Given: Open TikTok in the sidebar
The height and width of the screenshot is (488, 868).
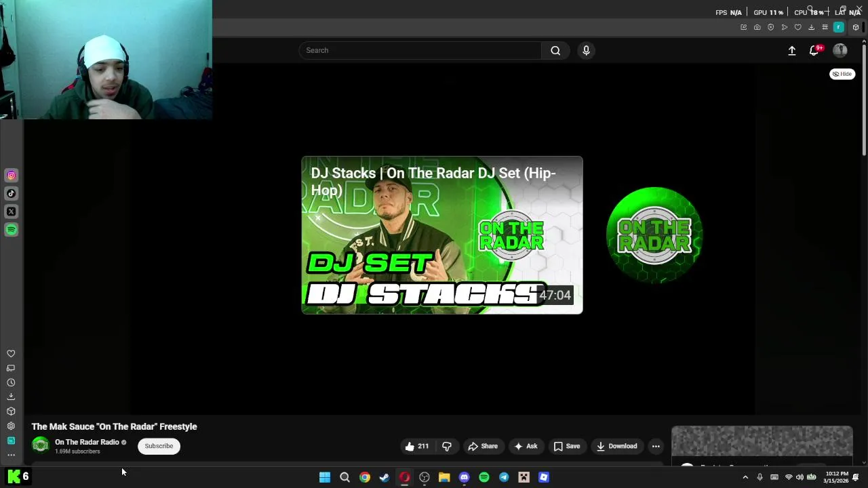Looking at the screenshot, I should [11, 194].
